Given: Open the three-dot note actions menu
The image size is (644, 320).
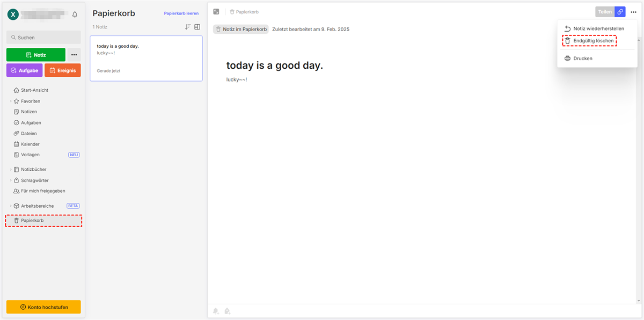Looking at the screenshot, I should pyautogui.click(x=634, y=12).
